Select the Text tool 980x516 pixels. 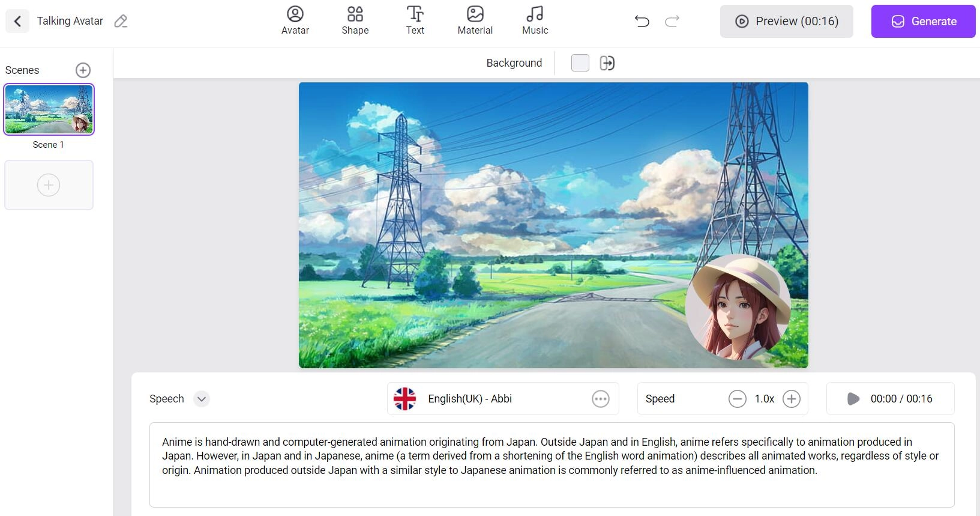(x=415, y=21)
